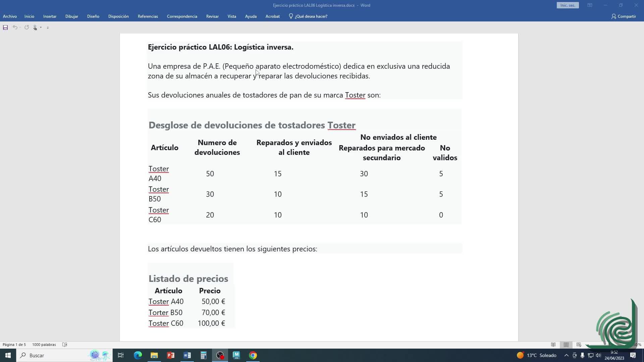Open Customize Quick Access Toolbar dropdown

click(x=48, y=28)
